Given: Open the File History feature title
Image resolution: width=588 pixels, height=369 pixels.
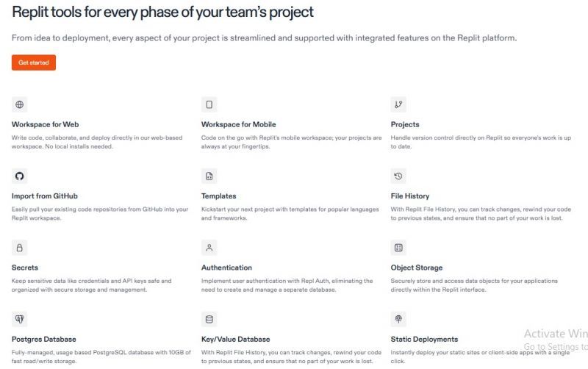Looking at the screenshot, I should [410, 196].
